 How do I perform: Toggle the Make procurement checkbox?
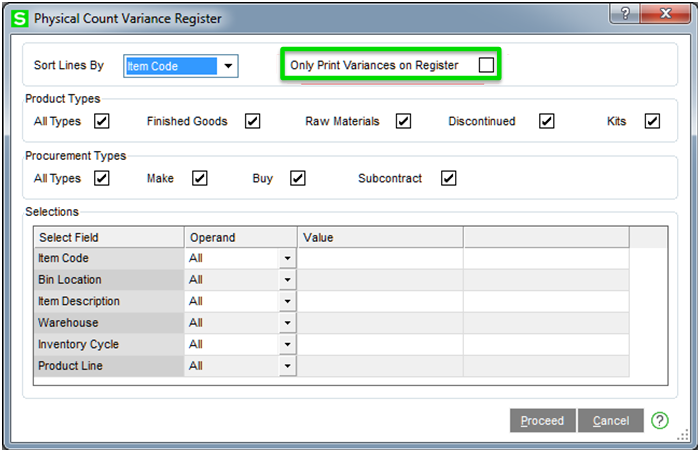[200, 178]
